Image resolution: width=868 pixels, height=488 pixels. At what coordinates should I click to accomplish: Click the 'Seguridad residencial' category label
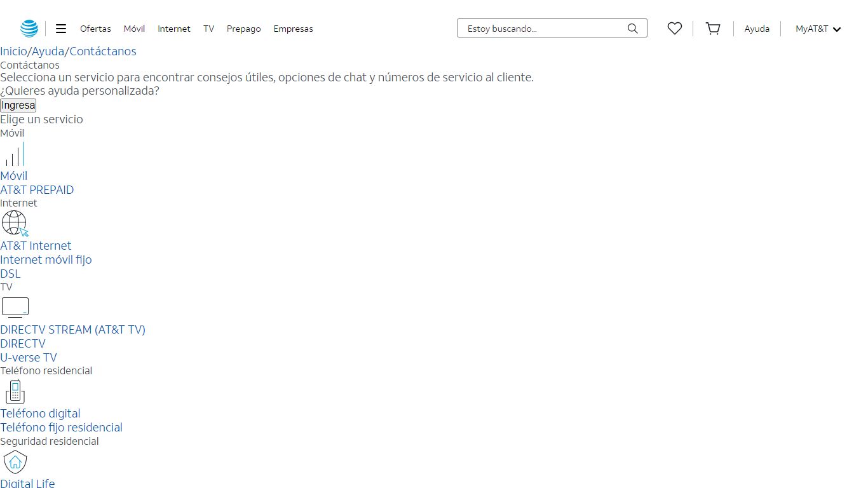tap(50, 442)
